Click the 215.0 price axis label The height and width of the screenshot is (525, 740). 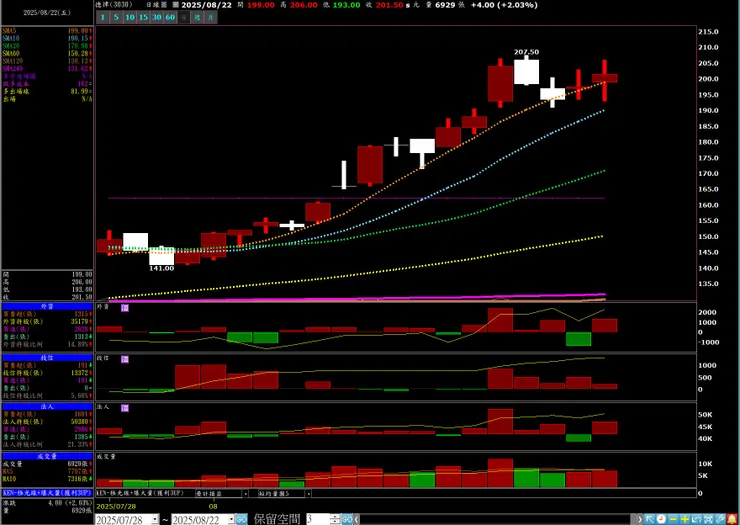[x=710, y=32]
